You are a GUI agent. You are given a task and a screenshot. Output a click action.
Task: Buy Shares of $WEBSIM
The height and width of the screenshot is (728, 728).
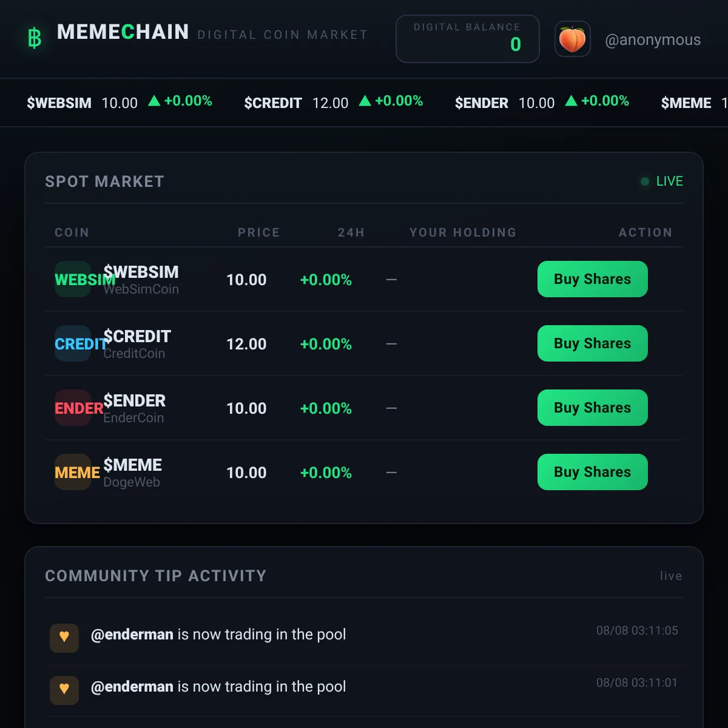click(592, 279)
